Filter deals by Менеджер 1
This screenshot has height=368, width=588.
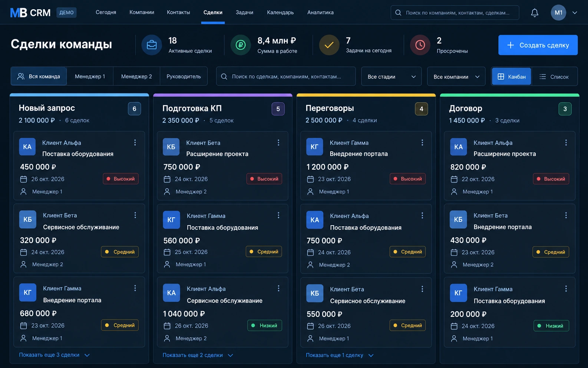coord(90,76)
